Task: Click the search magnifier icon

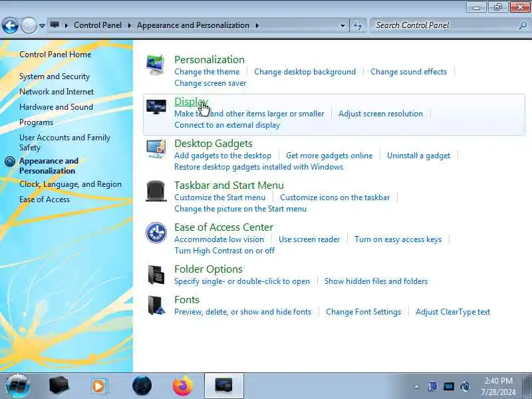Action: [523, 25]
